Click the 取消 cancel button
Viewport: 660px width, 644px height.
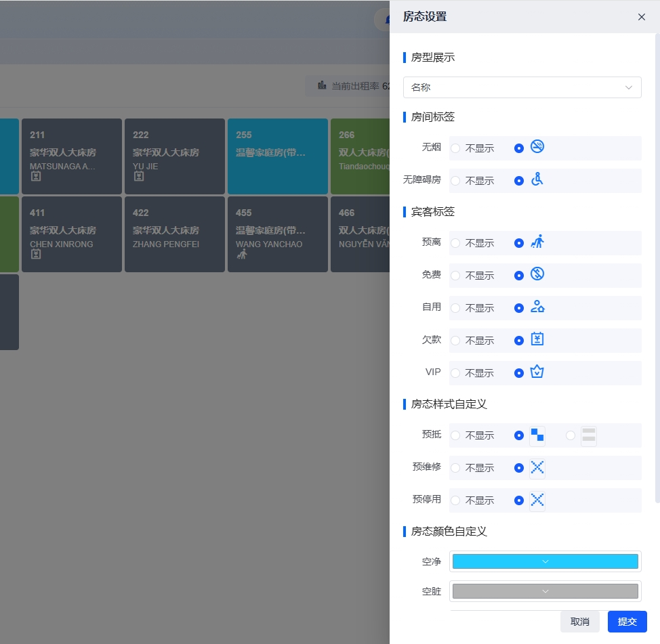(x=579, y=622)
